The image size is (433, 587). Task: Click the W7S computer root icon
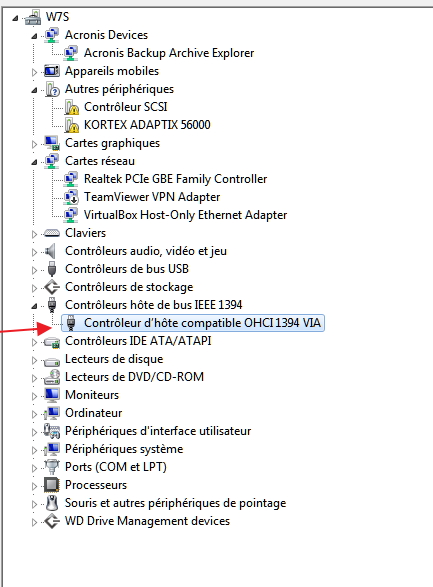click(x=33, y=17)
